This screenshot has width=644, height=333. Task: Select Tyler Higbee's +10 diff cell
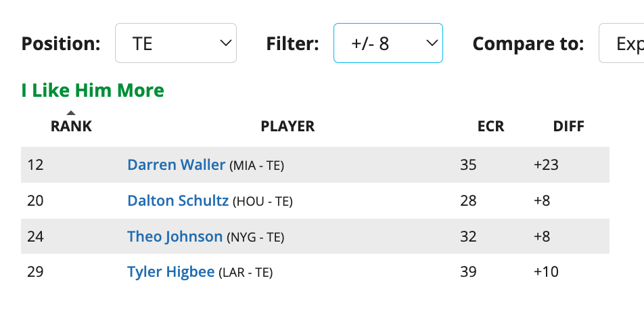pyautogui.click(x=546, y=272)
